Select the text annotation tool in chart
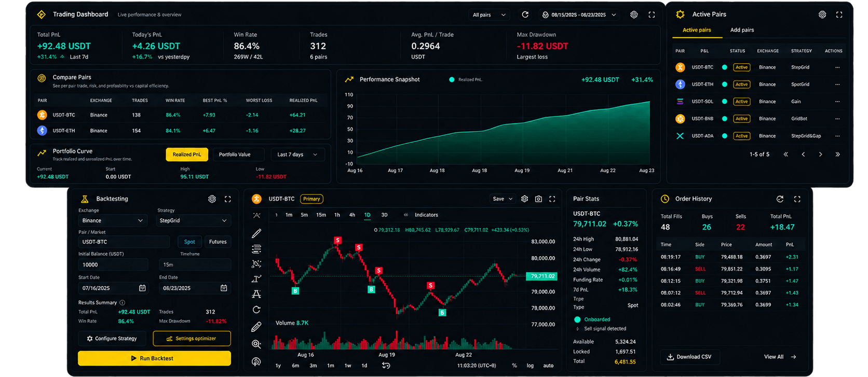 click(x=256, y=294)
